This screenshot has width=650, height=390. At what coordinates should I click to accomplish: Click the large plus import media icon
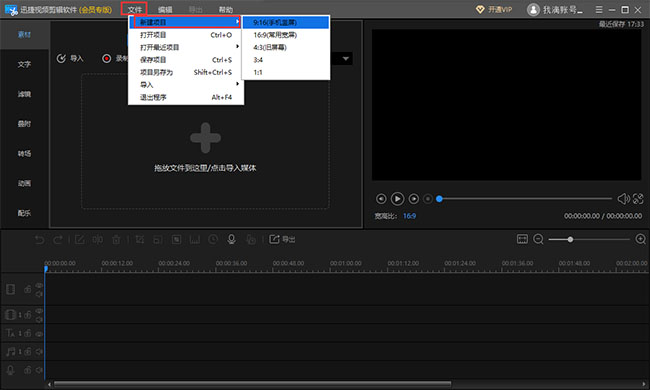tap(206, 138)
